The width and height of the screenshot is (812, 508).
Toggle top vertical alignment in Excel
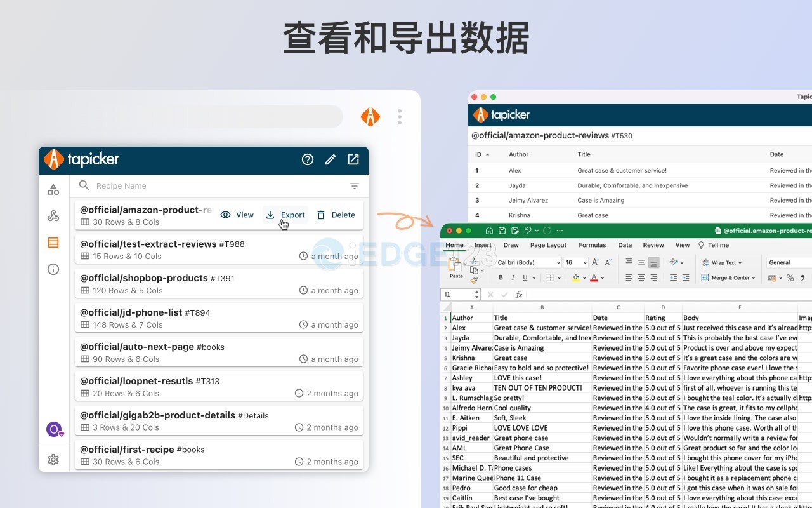pos(629,262)
